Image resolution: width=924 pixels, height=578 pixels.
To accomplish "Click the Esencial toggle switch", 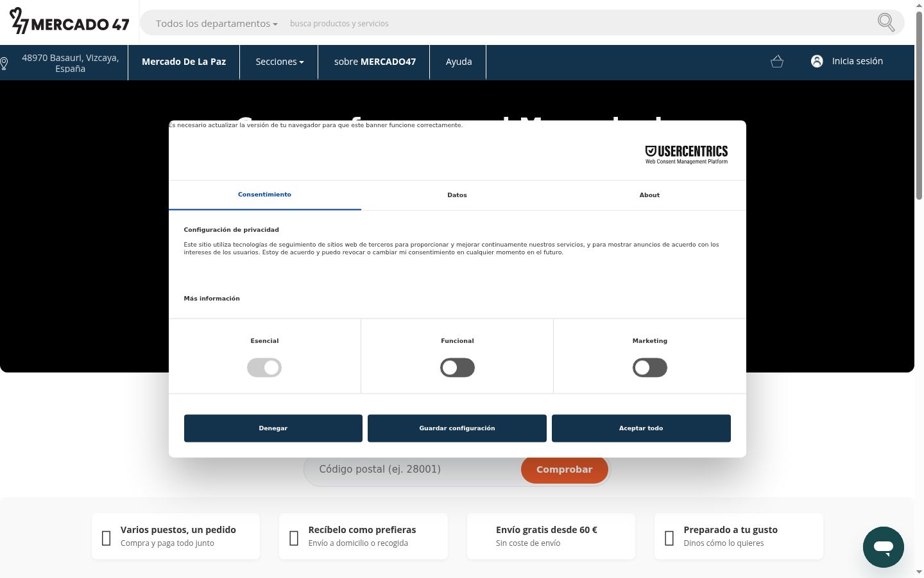I will (x=264, y=367).
